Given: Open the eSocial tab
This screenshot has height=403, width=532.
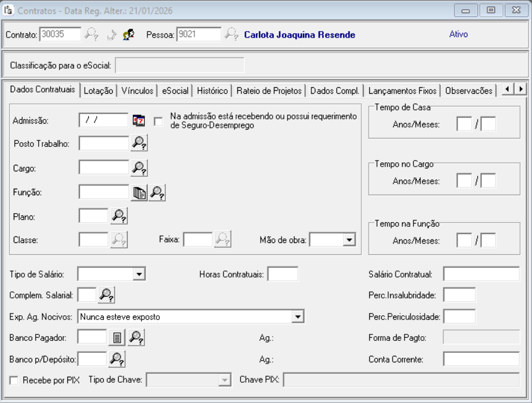Looking at the screenshot, I should coord(175,91).
